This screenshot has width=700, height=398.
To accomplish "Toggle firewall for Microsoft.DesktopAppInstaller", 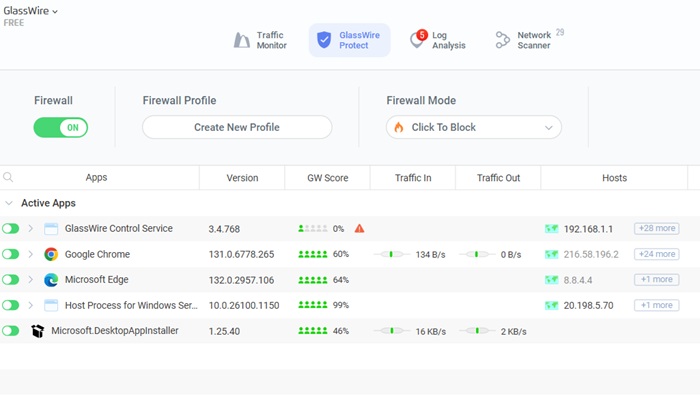I will (x=10, y=331).
